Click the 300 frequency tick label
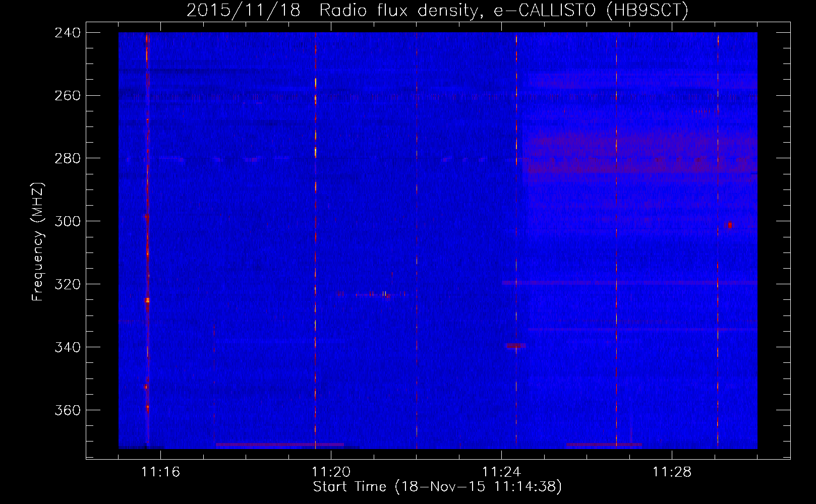This screenshot has height=504, width=816. 67,222
